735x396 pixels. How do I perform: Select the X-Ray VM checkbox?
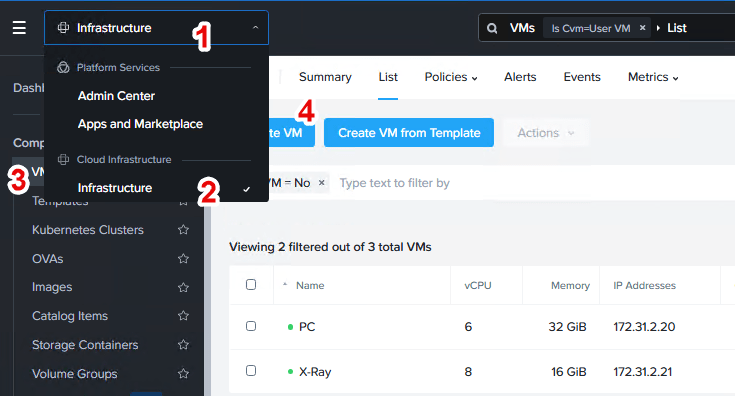[251, 371]
